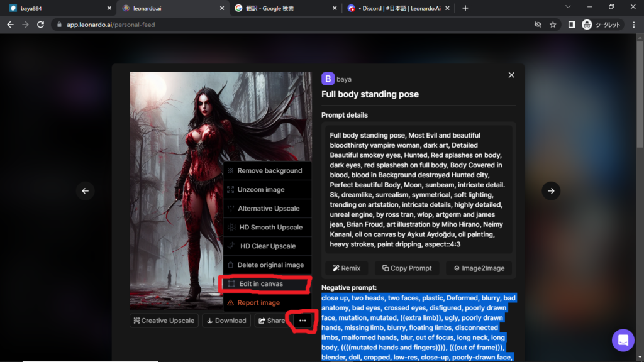Viewport: 644px width, 362px height.
Task: Open the support chat bubble
Action: [623, 340]
